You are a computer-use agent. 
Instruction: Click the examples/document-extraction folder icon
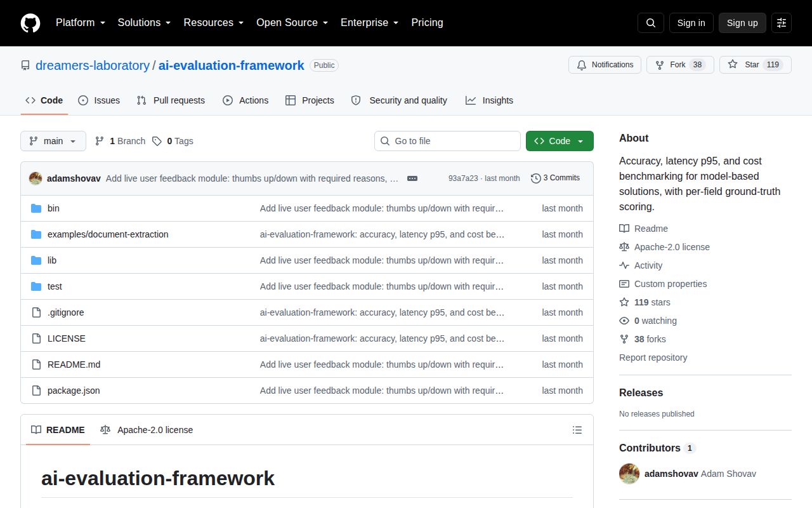point(36,234)
